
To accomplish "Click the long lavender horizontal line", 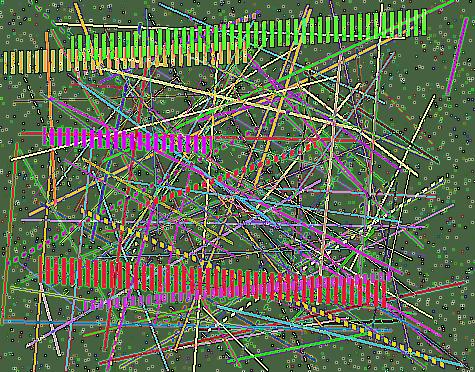I will (223, 223).
